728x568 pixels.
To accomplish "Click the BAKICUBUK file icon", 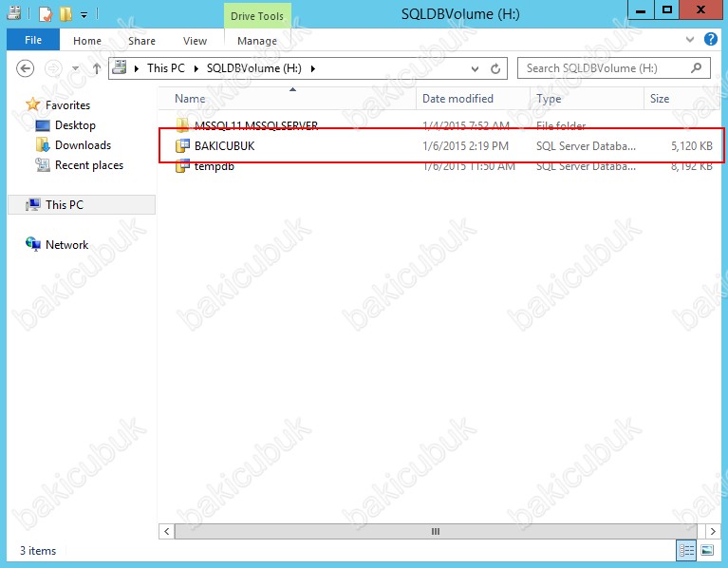I will pos(182,146).
